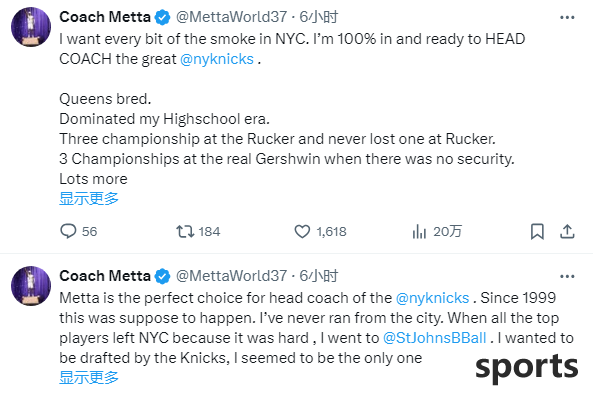This screenshot has width=593, height=398.
Task: Like the first tweet with 1,618 likes
Action: [x=320, y=231]
